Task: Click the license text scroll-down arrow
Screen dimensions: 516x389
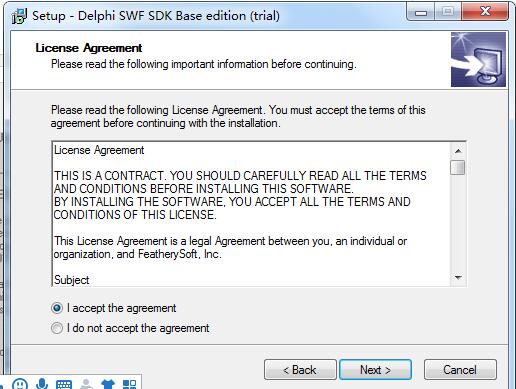Action: coord(458,277)
